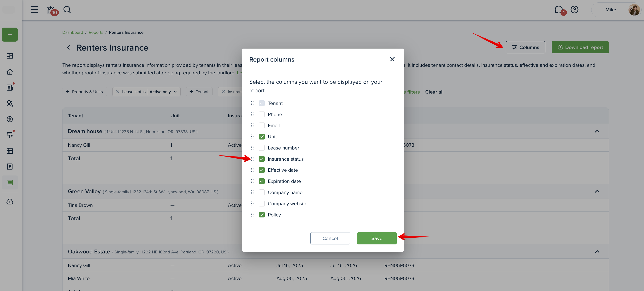Uncheck the Insurance status checkbox

tap(261, 159)
